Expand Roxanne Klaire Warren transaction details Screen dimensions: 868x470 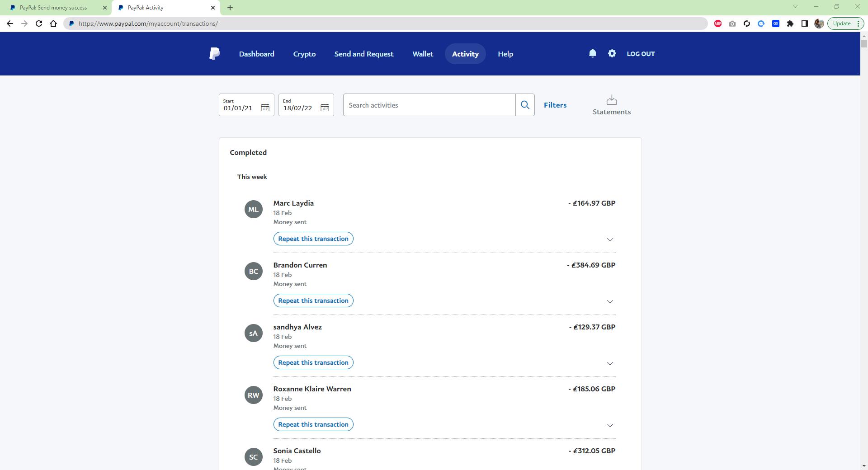coord(609,425)
